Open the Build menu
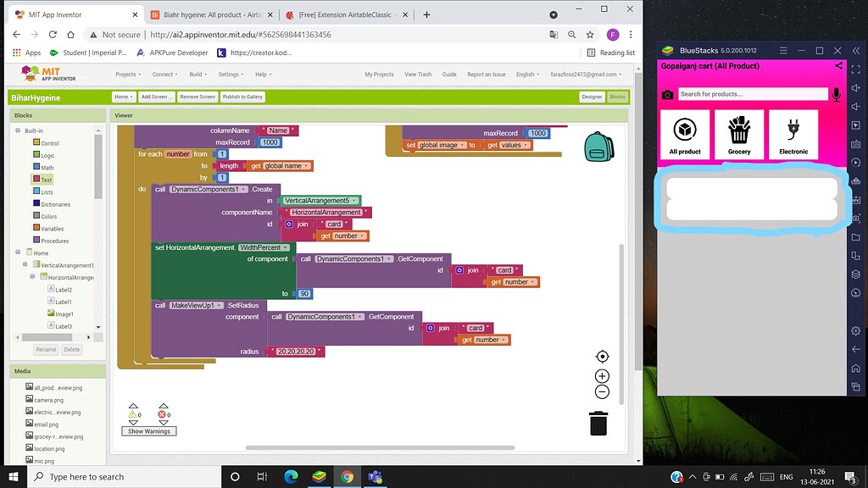Viewport: 868px width, 488px height. point(197,74)
